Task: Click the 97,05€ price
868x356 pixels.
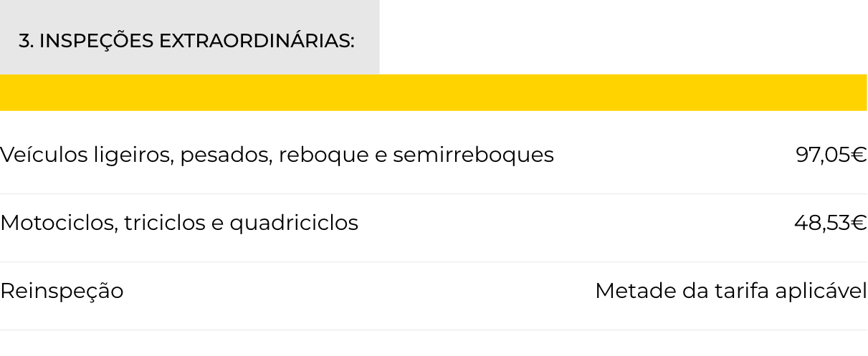Action: [x=831, y=155]
